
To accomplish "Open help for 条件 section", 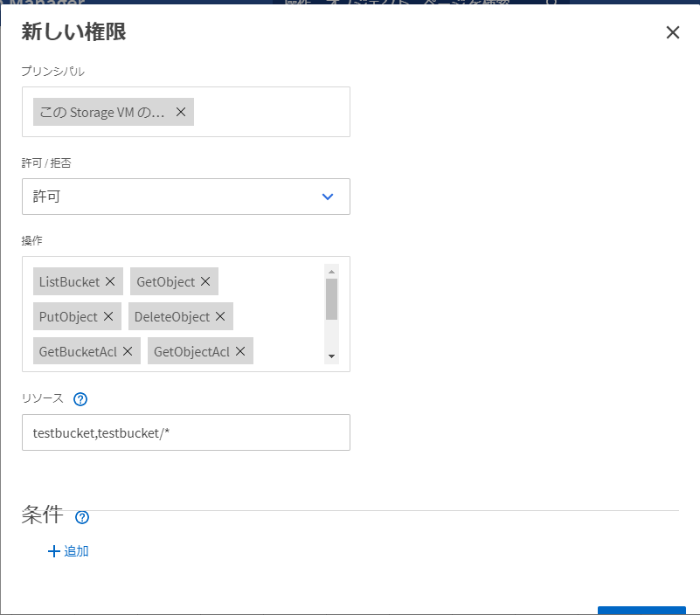I will click(x=82, y=517).
